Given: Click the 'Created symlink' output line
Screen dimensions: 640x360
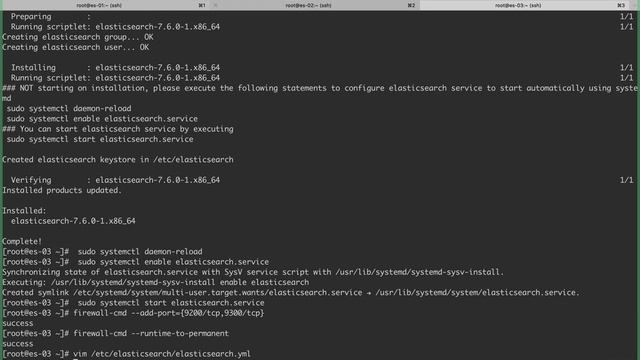Looking at the screenshot, I should pyautogui.click(x=291, y=292).
